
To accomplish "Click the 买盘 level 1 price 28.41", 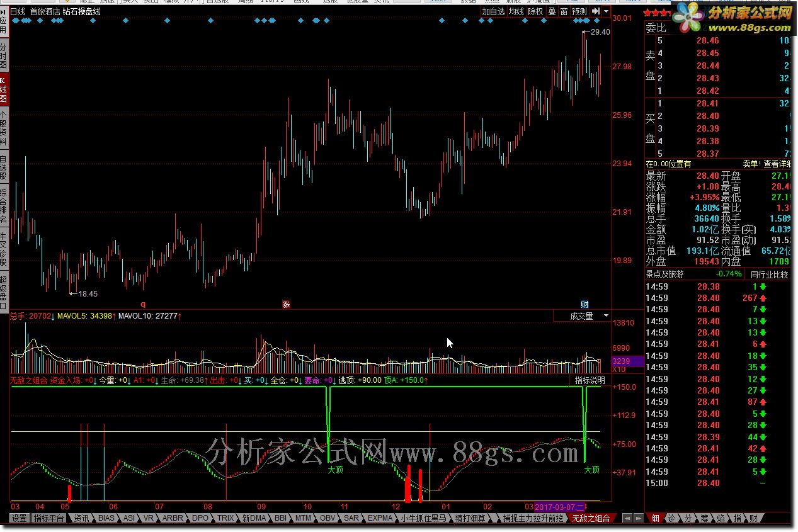I will click(x=708, y=104).
